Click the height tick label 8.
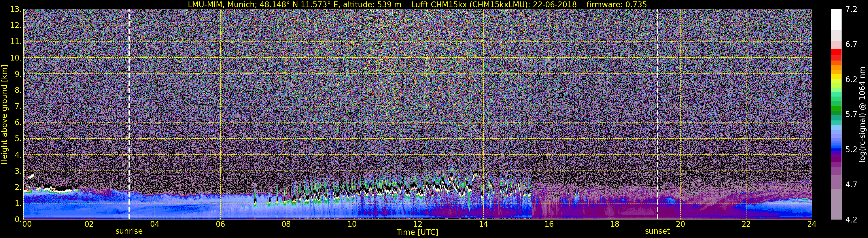Image resolution: width=868 pixels, height=238 pixels. coord(18,90)
